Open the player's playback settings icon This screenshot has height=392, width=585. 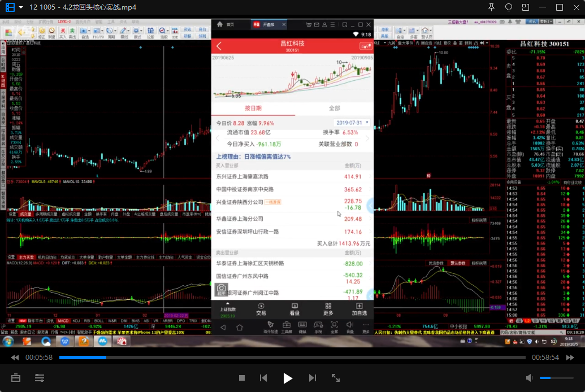coord(40,378)
